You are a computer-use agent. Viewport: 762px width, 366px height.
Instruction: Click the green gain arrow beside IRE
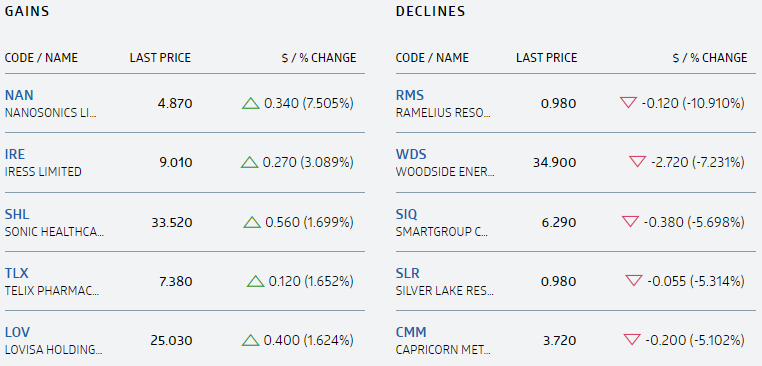[249, 162]
